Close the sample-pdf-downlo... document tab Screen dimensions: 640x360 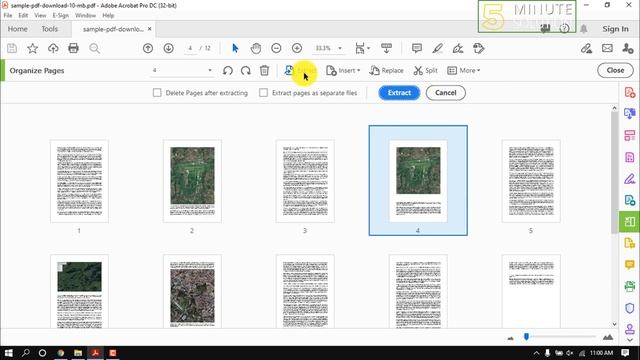[x=149, y=29]
